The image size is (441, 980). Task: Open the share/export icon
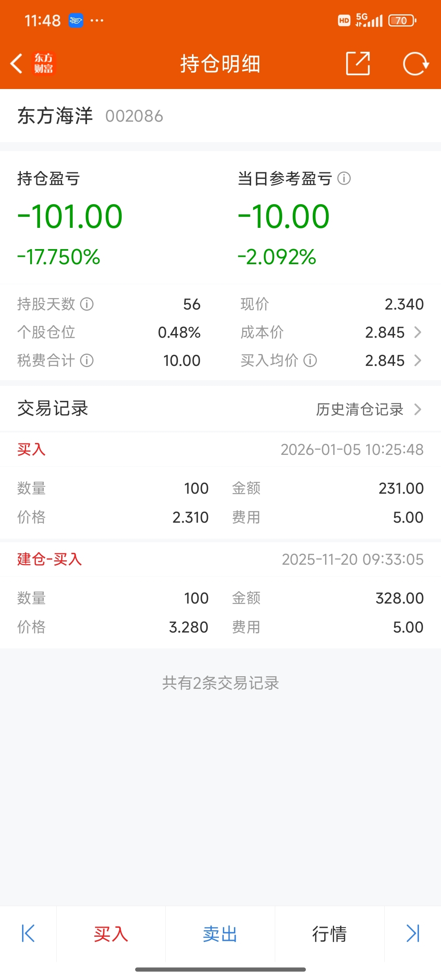(358, 64)
